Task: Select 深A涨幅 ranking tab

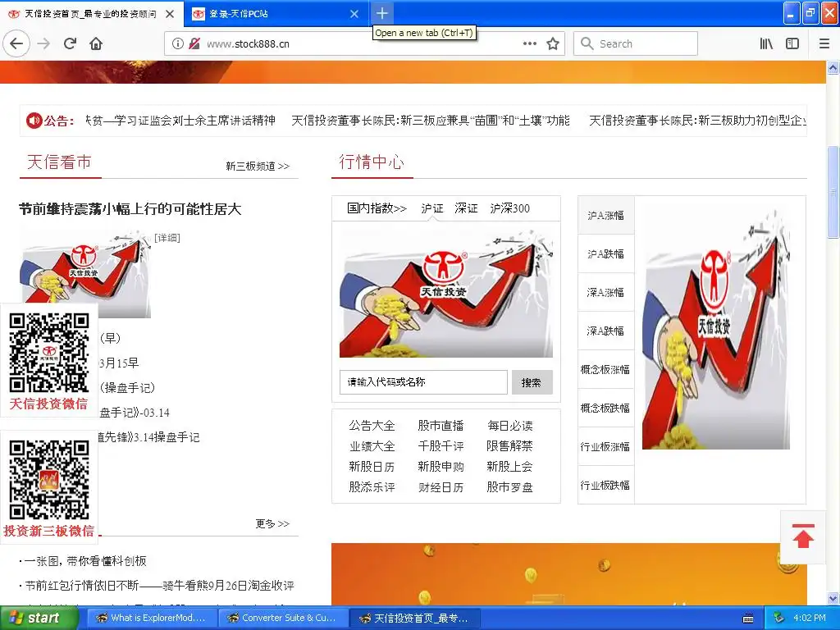Action: 606,293
